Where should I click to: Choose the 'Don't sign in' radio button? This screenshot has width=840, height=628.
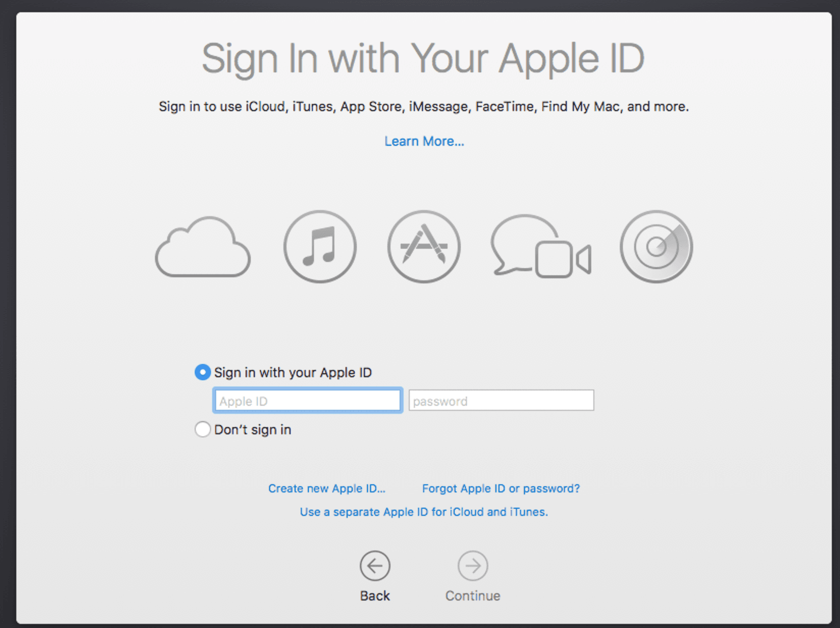coord(202,429)
